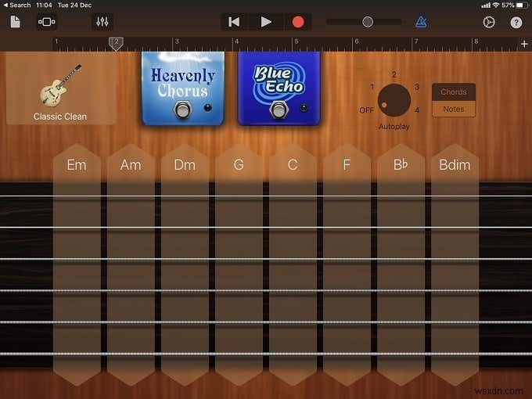
Task: Start recording with the red Record button
Action: coord(298,22)
